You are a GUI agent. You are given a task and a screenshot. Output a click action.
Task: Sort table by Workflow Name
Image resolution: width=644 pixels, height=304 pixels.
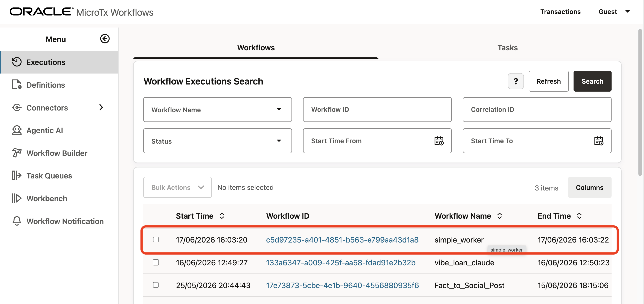pos(499,216)
